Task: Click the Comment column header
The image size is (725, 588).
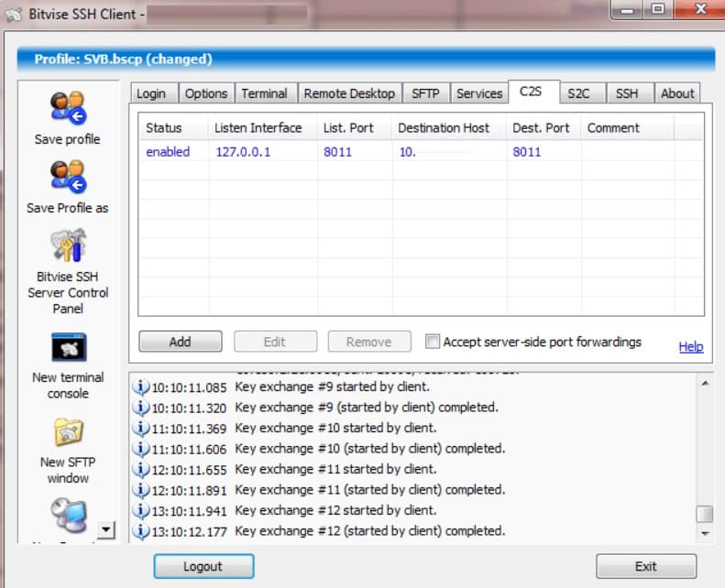Action: 628,128
